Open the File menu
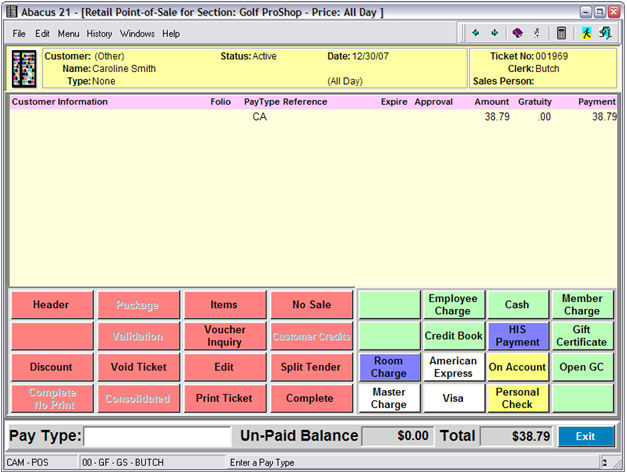 [20, 34]
